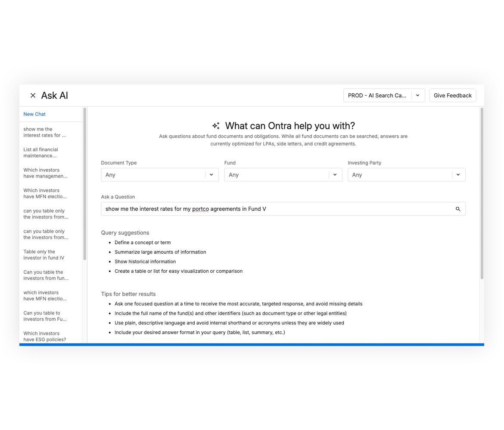Open chat 'Which investors have ESG policies?'

(x=45, y=337)
